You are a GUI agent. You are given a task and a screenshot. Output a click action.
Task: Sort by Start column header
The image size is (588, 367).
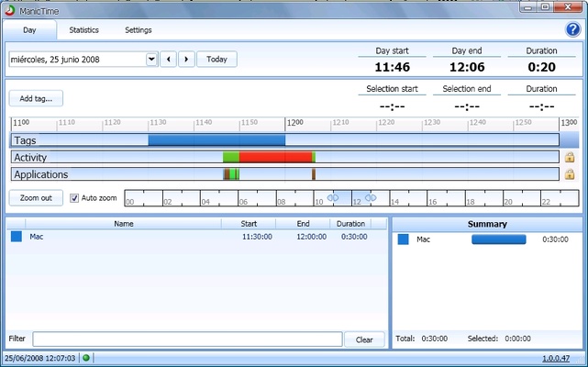point(249,224)
